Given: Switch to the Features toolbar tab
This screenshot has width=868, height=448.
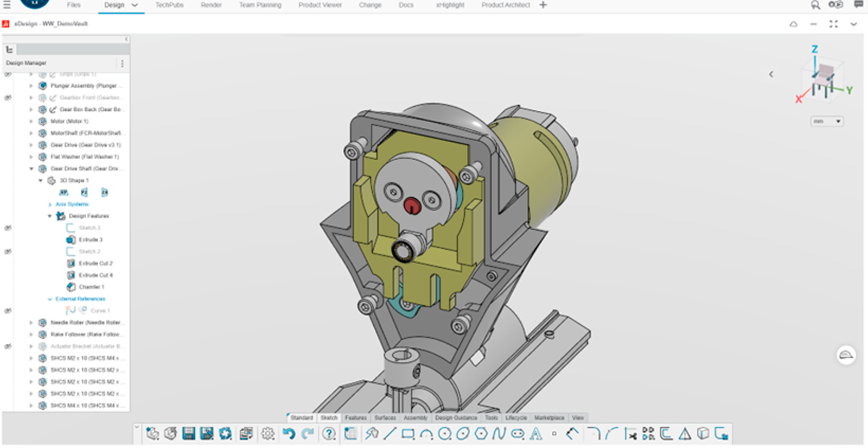Looking at the screenshot, I should tap(356, 418).
